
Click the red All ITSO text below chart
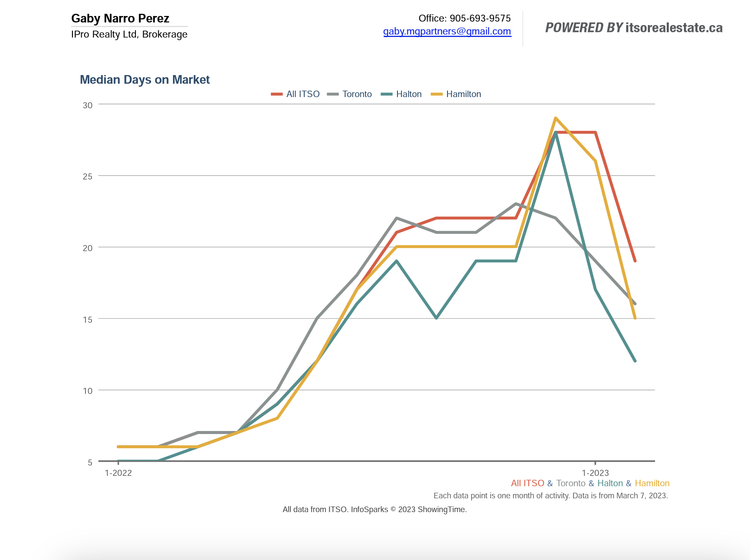(x=527, y=483)
